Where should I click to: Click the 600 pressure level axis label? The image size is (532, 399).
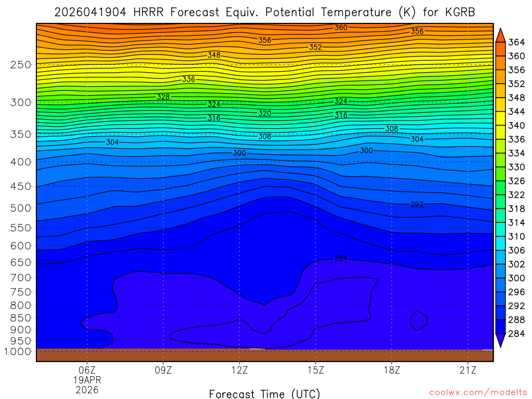click(x=21, y=246)
